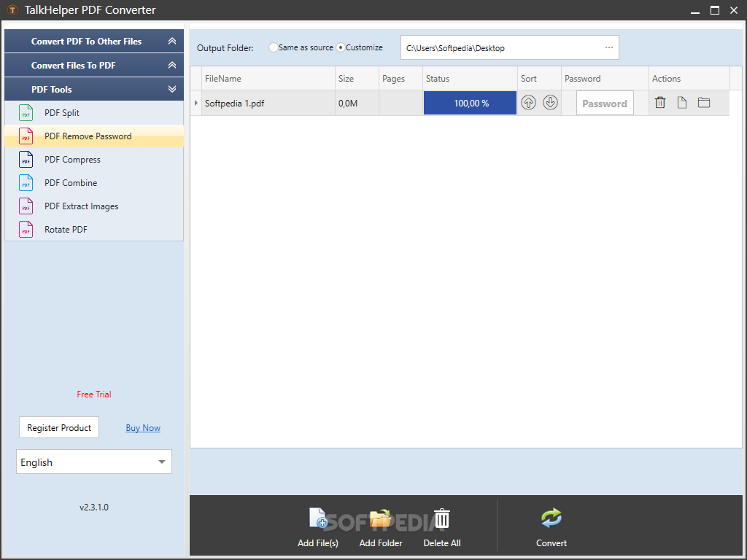Click the Add File(s) icon
The width and height of the screenshot is (747, 560).
point(318,518)
